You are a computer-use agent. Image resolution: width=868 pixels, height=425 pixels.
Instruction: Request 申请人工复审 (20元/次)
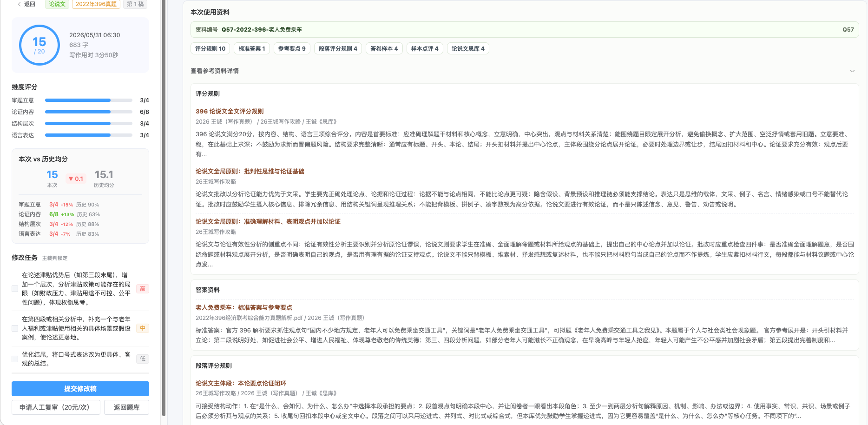tap(56, 407)
